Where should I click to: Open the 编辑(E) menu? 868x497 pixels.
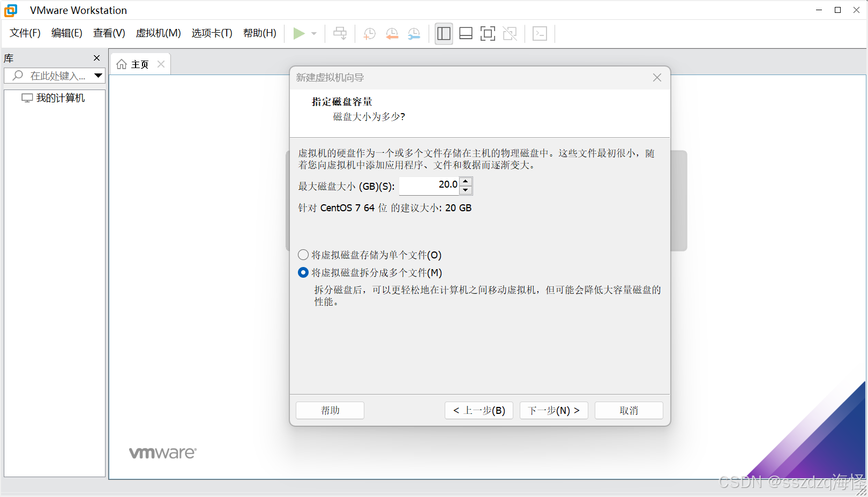(67, 33)
